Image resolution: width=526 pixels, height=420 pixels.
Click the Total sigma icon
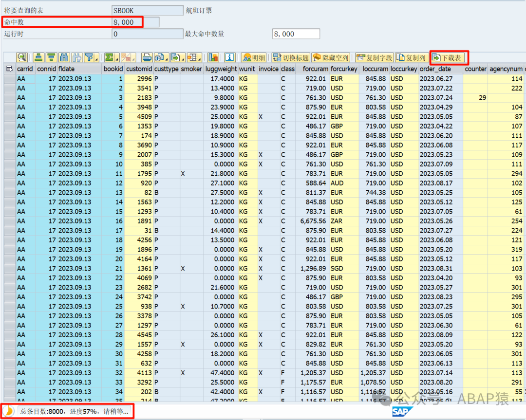click(x=110, y=57)
